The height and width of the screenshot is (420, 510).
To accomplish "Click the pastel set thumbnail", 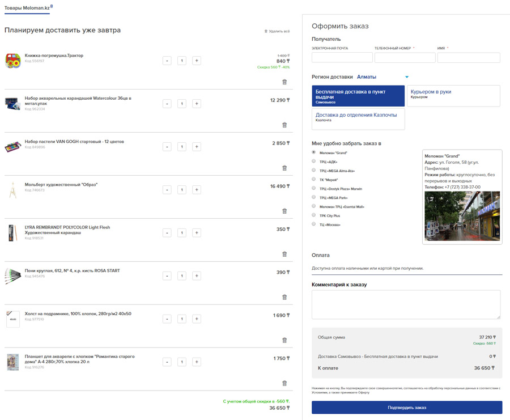I will pos(13,147).
